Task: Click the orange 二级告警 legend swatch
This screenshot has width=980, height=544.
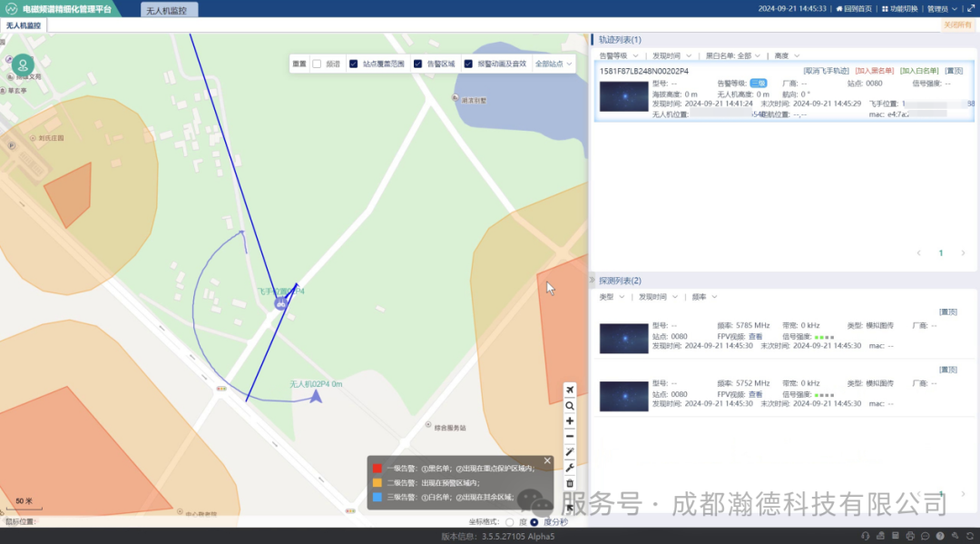Action: [x=377, y=483]
